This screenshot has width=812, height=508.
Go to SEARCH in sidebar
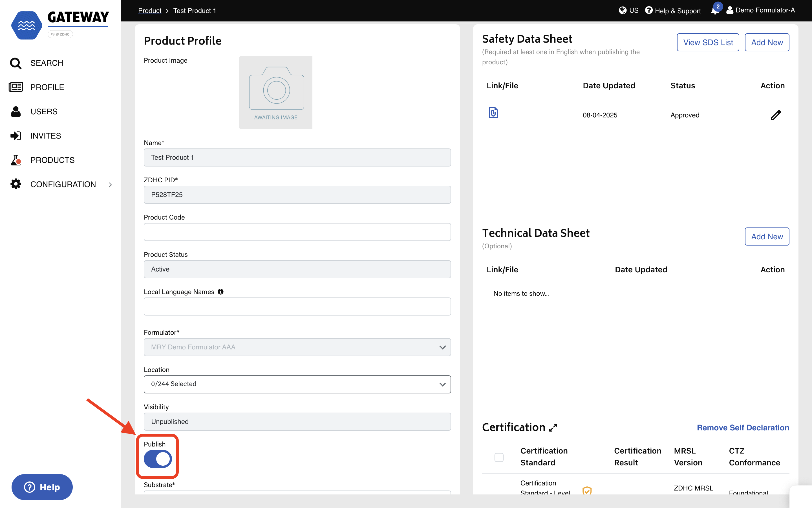[x=47, y=63]
